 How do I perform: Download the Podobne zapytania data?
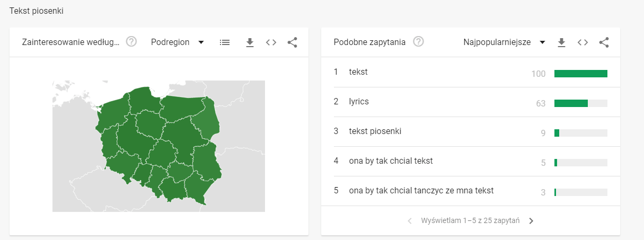[562, 42]
